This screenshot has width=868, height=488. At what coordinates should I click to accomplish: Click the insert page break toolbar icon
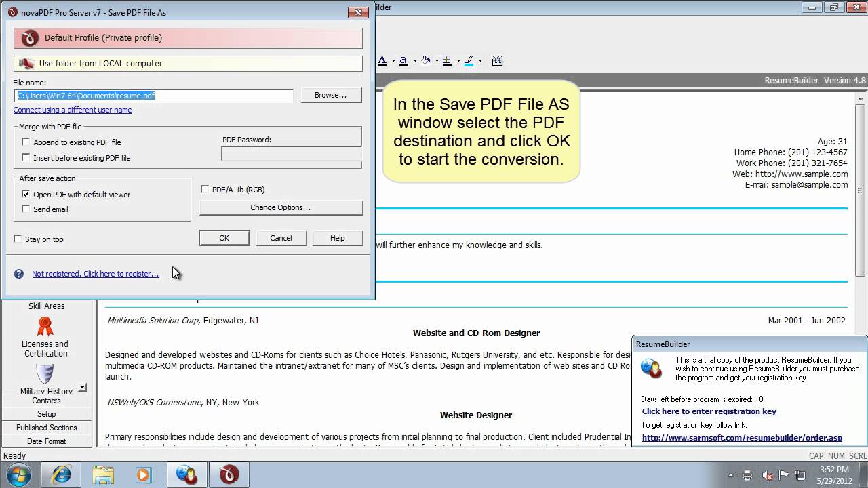(x=497, y=61)
